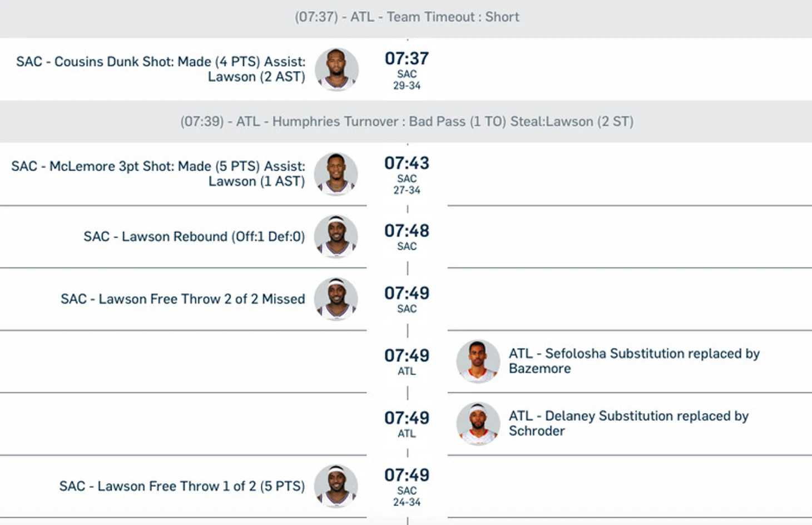Jump to the 07:43 timeline marker

(x=407, y=163)
